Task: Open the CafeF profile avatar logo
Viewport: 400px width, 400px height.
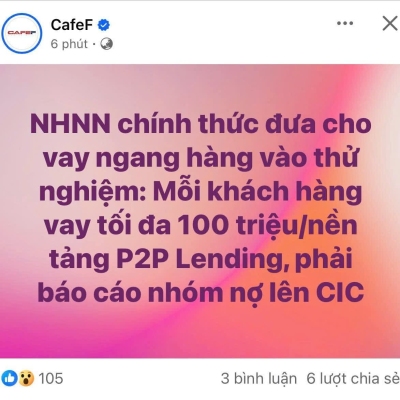Action: 22,33
